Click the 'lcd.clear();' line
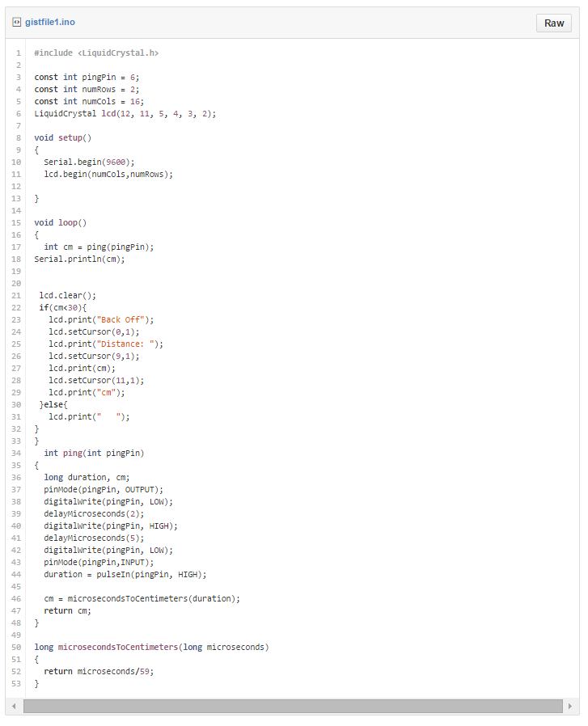Image resolution: width=588 pixels, height=726 pixels. (x=68, y=295)
